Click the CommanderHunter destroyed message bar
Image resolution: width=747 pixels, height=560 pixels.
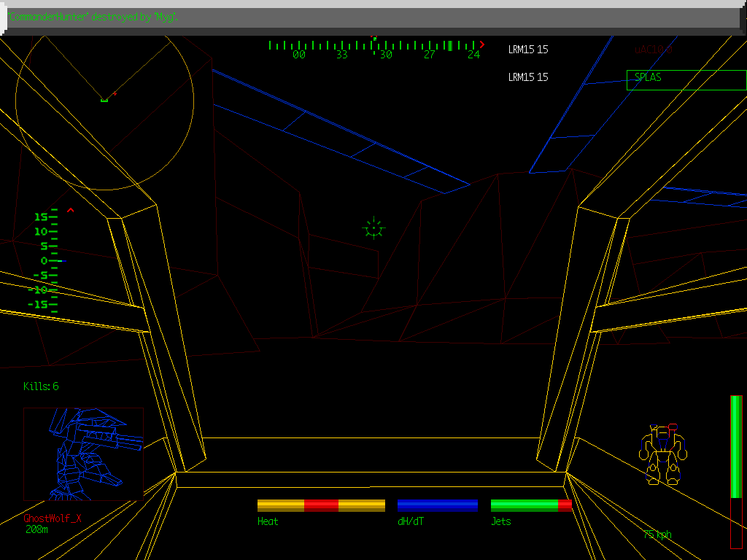point(365,17)
